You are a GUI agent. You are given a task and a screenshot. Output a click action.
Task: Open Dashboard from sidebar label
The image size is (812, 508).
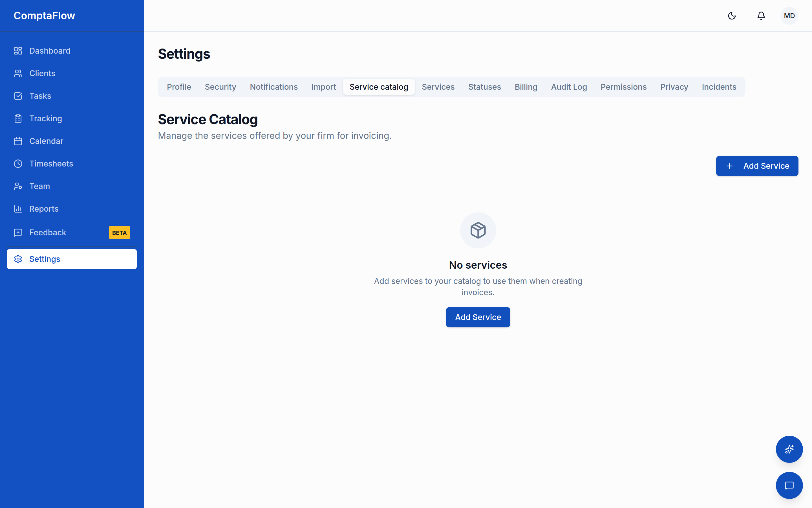(50, 51)
